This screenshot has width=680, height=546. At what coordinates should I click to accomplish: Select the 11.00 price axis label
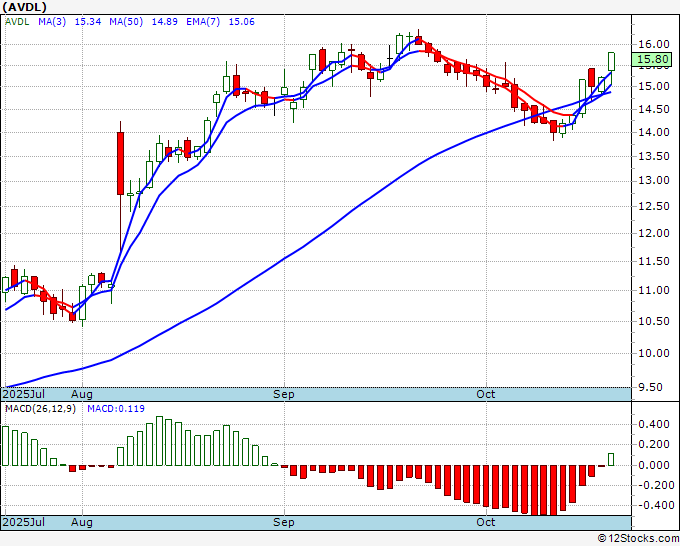pos(654,290)
